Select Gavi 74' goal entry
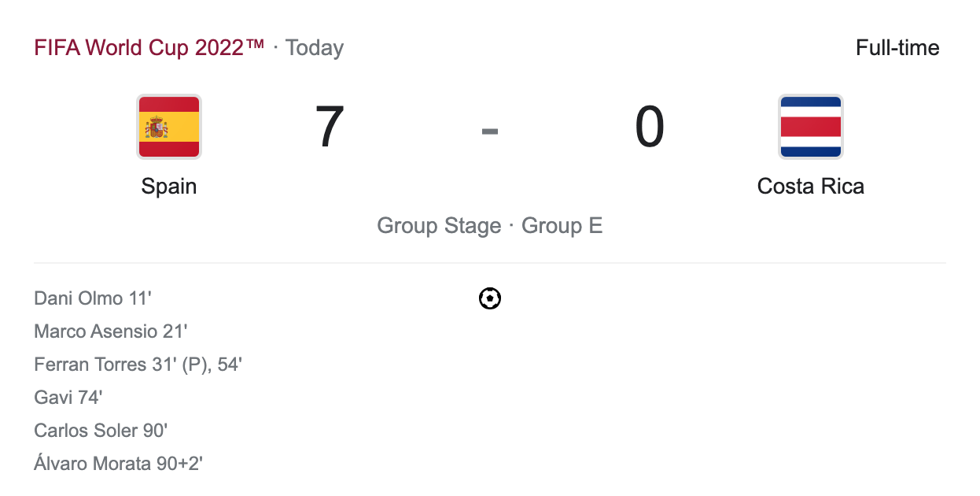 (68, 398)
